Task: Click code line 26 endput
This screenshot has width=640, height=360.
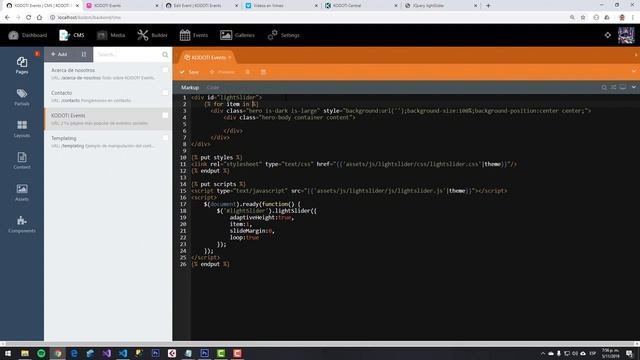Action: 210,264
